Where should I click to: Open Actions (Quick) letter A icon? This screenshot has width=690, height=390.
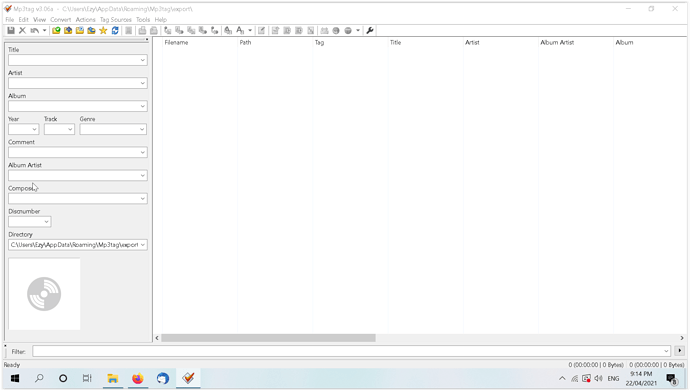tap(240, 30)
